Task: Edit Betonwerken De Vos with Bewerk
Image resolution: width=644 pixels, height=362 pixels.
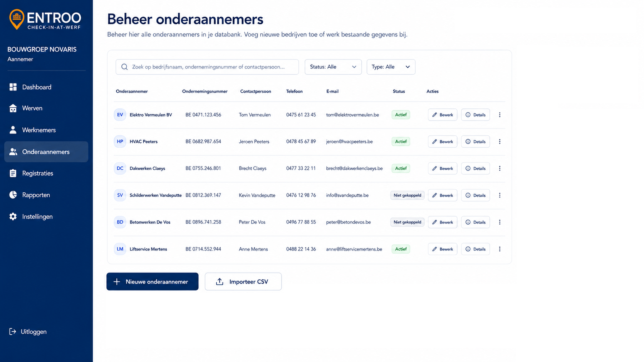Action: click(443, 222)
